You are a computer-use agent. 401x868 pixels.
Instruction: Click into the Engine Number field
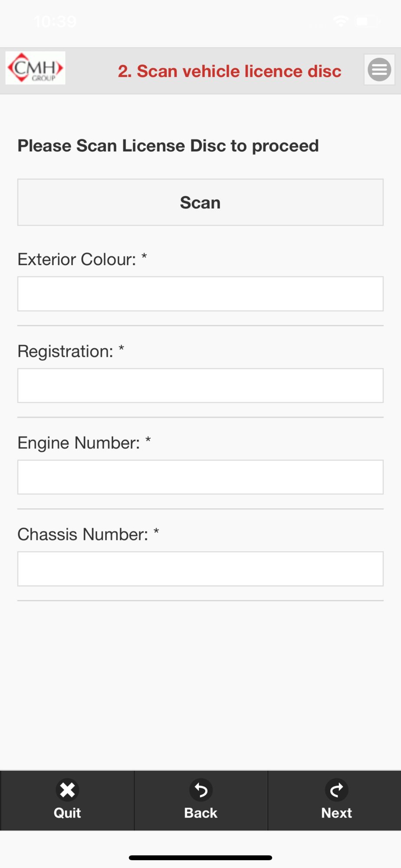pyautogui.click(x=200, y=477)
